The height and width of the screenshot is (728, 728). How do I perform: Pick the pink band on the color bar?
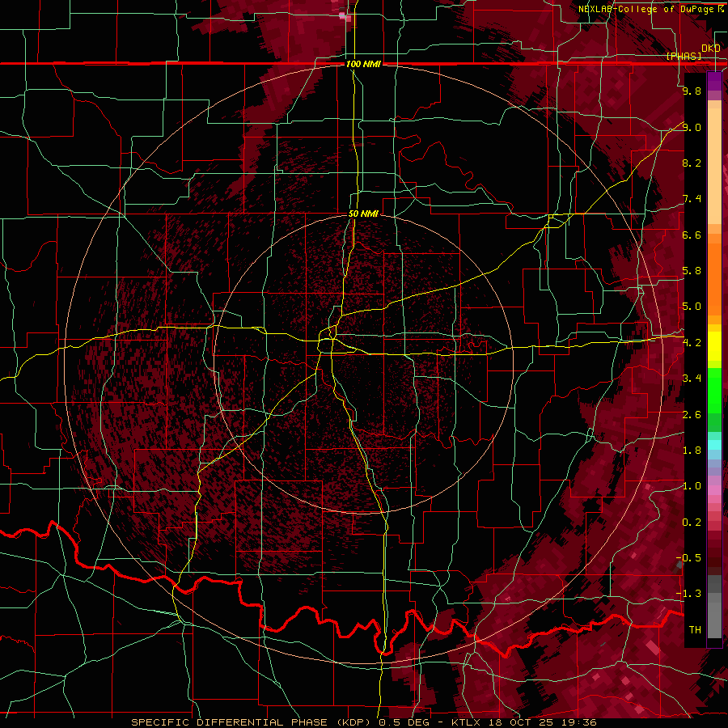click(714, 490)
